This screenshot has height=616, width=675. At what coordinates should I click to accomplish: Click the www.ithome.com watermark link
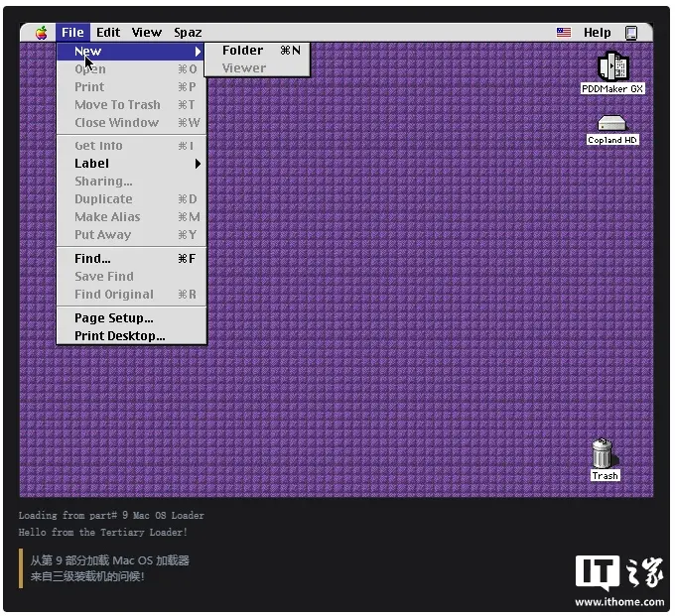coord(619,602)
